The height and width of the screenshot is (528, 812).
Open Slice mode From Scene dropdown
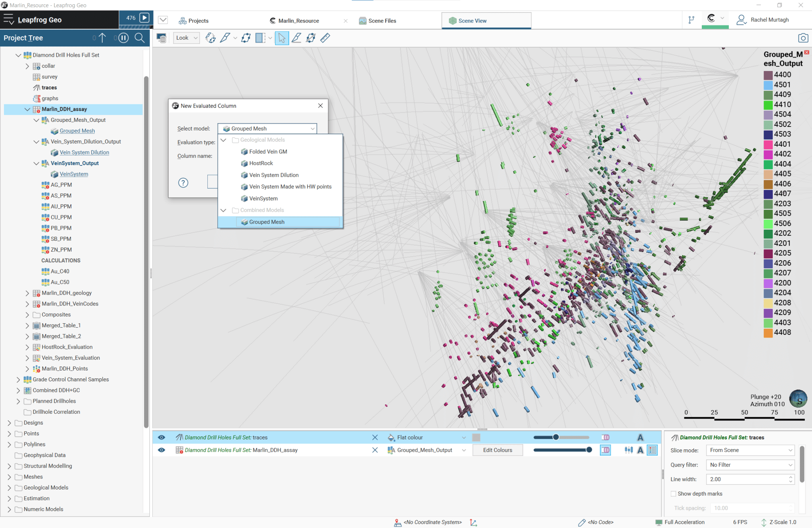751,450
